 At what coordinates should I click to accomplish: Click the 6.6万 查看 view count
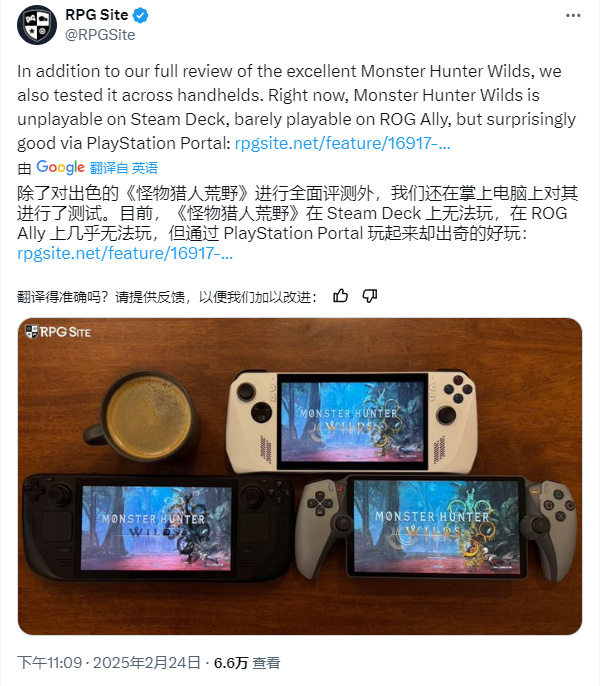[247, 663]
